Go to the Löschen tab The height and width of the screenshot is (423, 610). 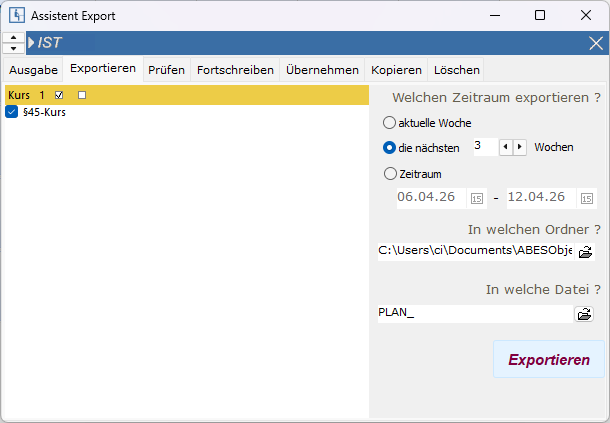click(x=456, y=70)
